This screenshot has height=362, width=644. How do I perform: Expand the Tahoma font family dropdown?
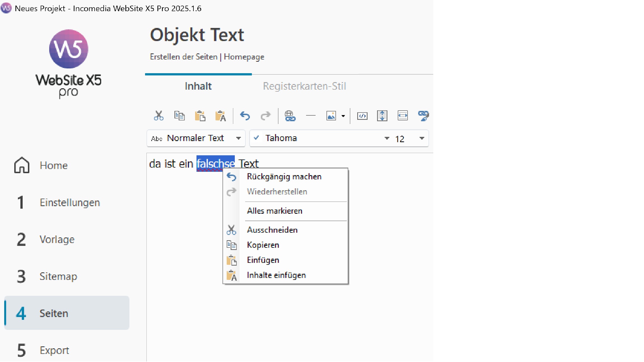pyautogui.click(x=387, y=138)
